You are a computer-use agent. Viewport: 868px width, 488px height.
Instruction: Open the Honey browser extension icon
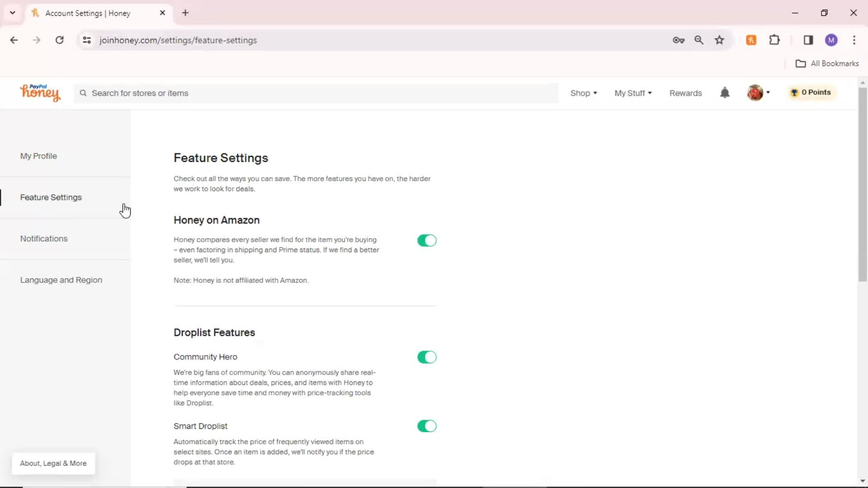click(x=751, y=40)
